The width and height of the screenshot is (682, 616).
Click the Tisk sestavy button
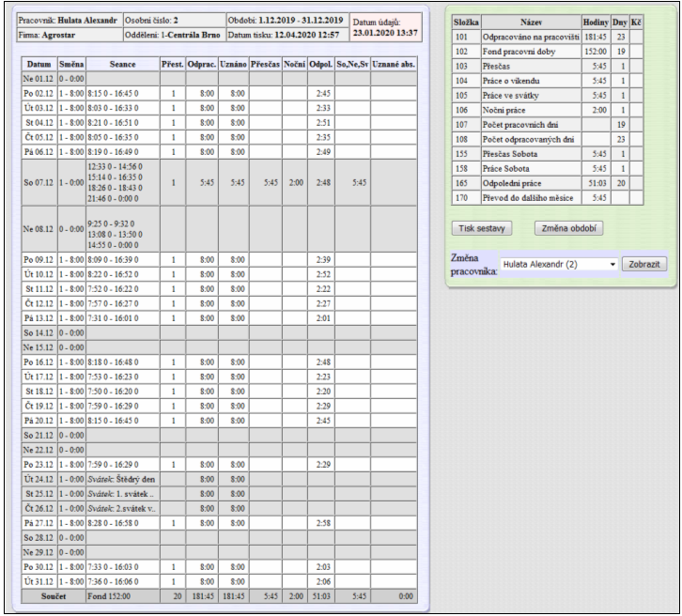(482, 228)
